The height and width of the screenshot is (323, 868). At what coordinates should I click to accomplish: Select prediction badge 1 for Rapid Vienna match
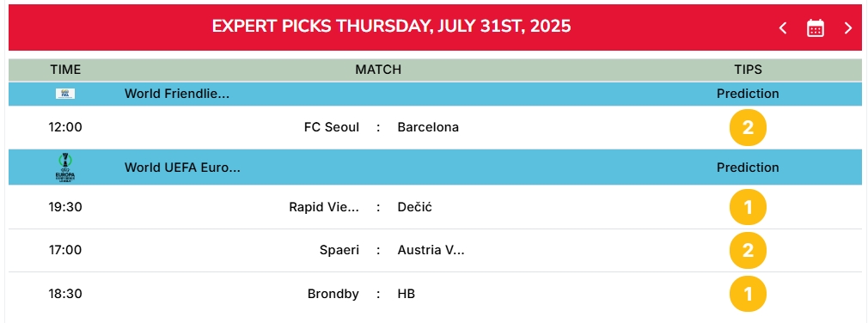pos(748,207)
